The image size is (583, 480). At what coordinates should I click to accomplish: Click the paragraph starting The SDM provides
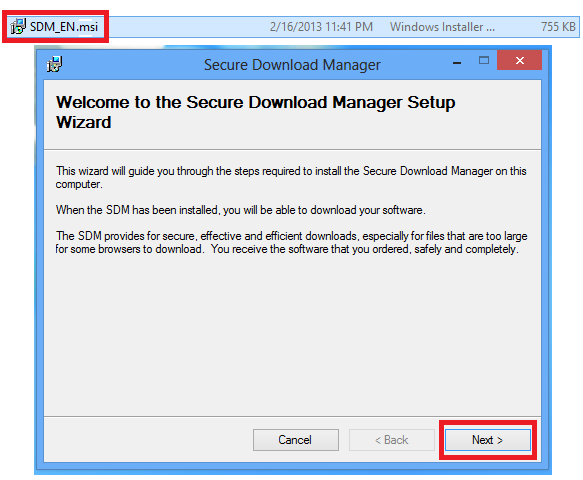point(291,242)
